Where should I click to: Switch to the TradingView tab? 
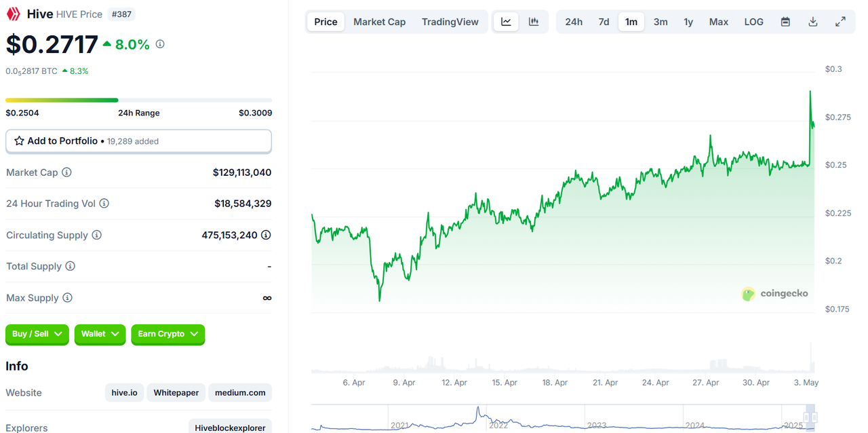pyautogui.click(x=450, y=22)
